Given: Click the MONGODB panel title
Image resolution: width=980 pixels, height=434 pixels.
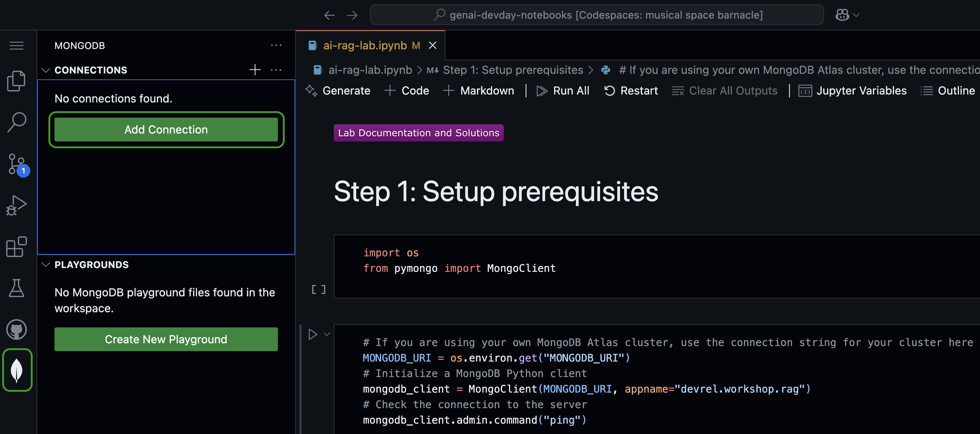Looking at the screenshot, I should tap(80, 46).
